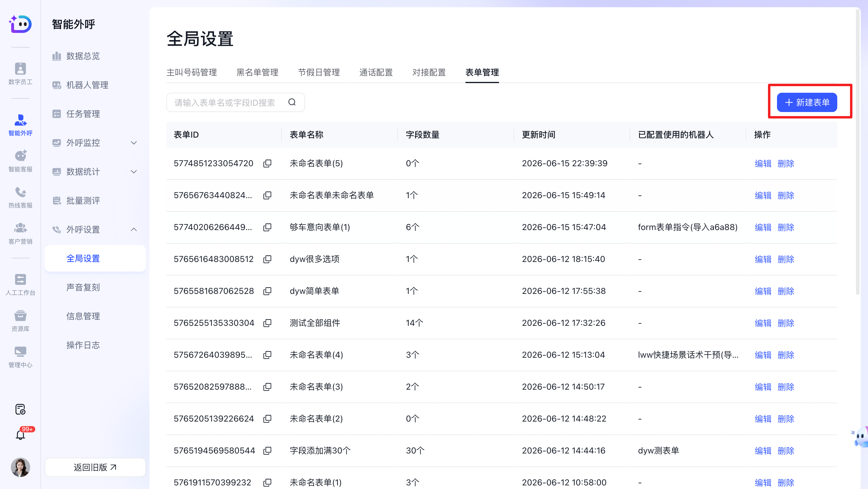The image size is (868, 489).
Task: Open 智能客服 in the sidebar
Action: pos(20,161)
